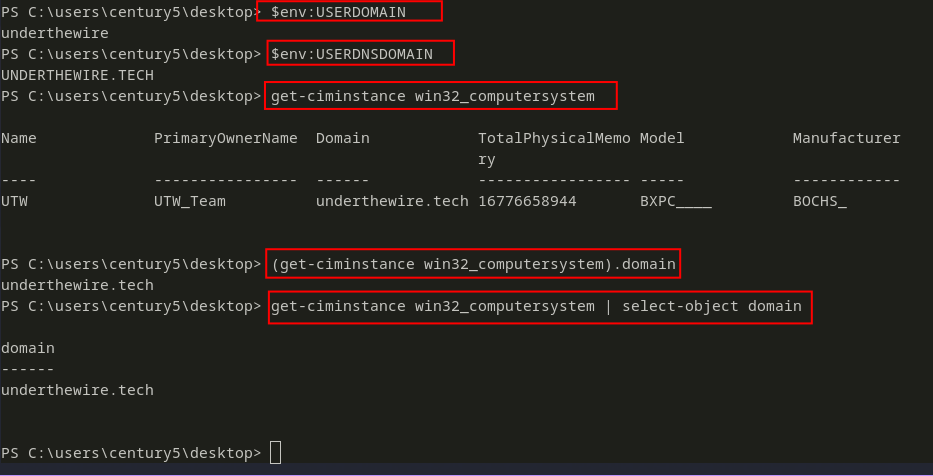Click the capitalized 'Domain' column header
933x476 pixels.
click(x=343, y=138)
